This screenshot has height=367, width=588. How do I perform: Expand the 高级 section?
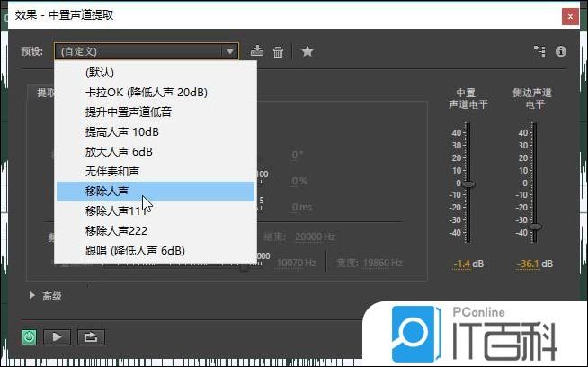(33, 295)
